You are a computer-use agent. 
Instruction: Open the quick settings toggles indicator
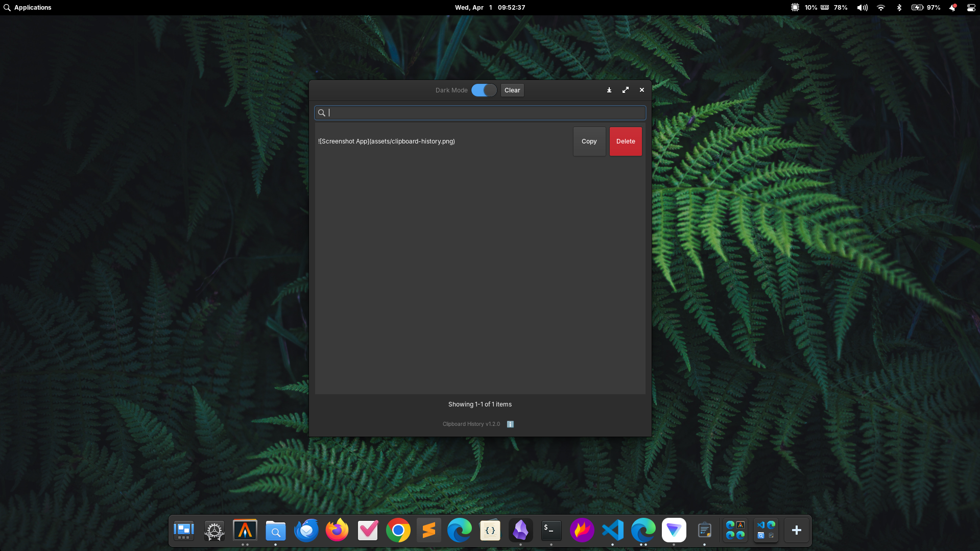tap(971, 8)
